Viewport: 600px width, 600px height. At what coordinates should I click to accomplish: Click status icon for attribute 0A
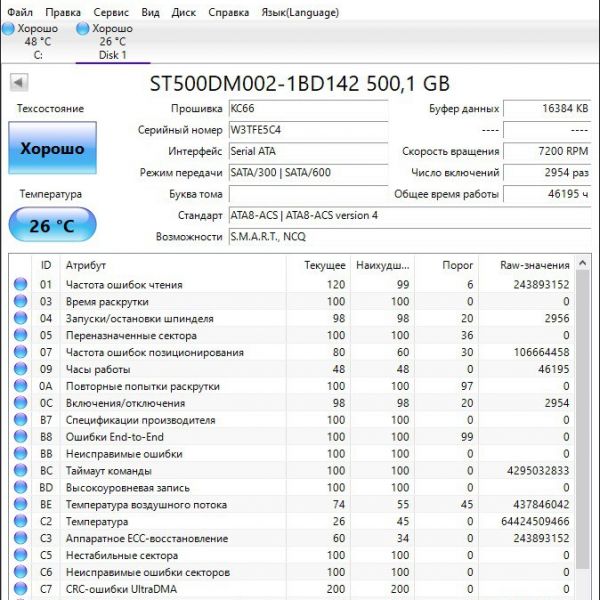tap(20, 386)
